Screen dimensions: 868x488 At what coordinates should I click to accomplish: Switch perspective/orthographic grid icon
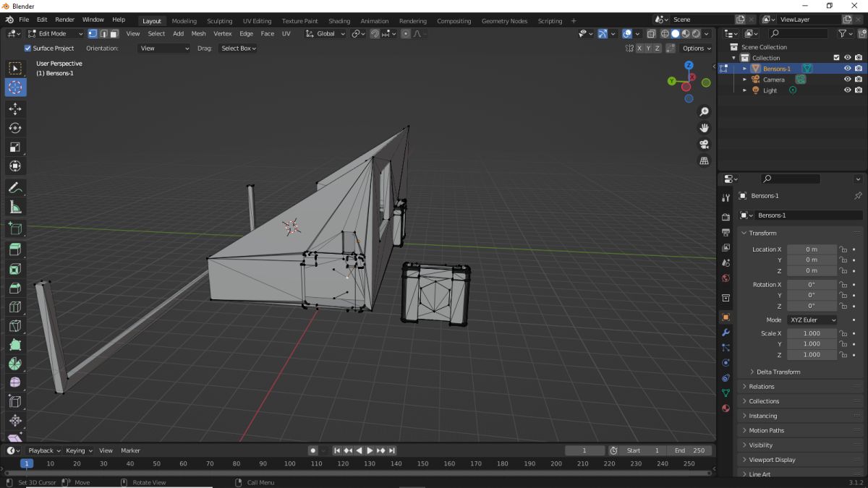[x=704, y=161]
